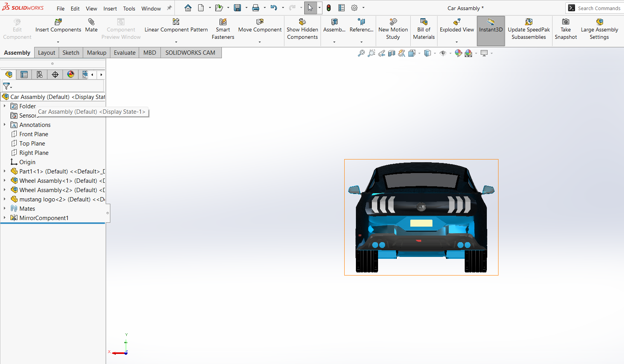Open the ConfigurationManager tab icon

(x=40, y=75)
